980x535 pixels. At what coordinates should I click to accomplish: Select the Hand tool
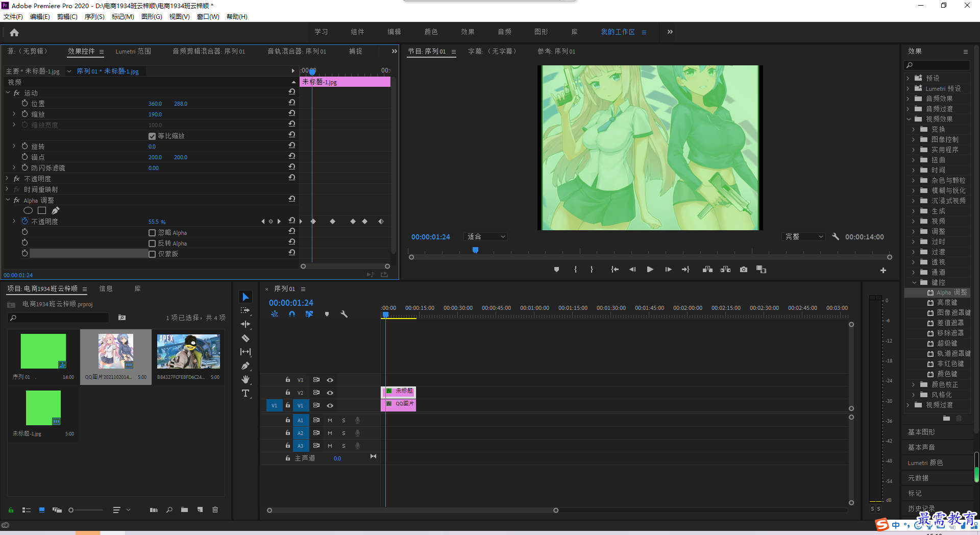[246, 379]
